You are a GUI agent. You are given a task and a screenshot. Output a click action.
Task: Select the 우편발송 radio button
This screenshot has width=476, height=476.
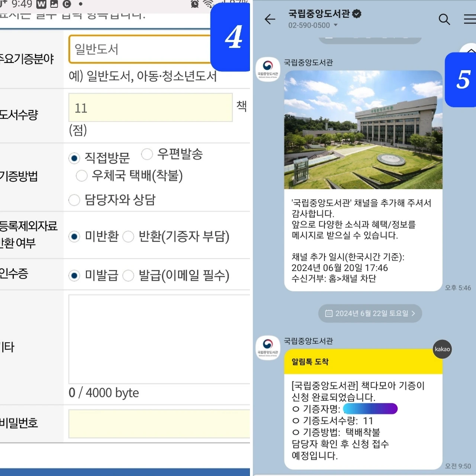(147, 154)
